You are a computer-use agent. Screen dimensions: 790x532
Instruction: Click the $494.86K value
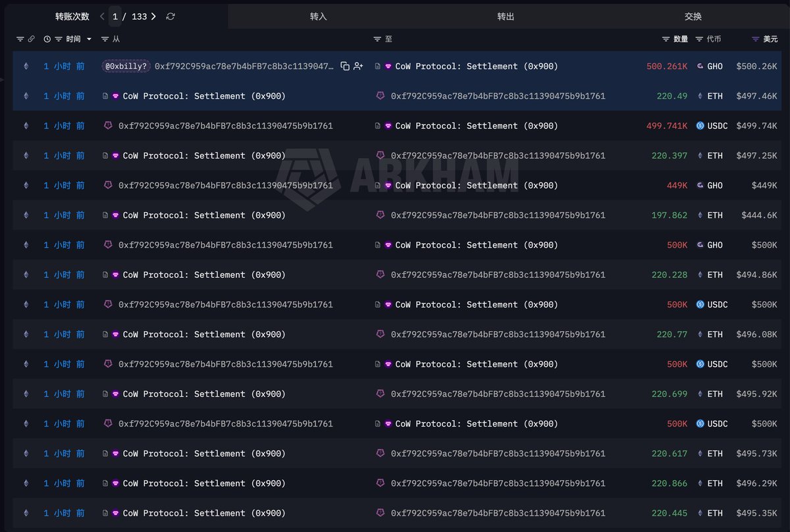tap(756, 275)
